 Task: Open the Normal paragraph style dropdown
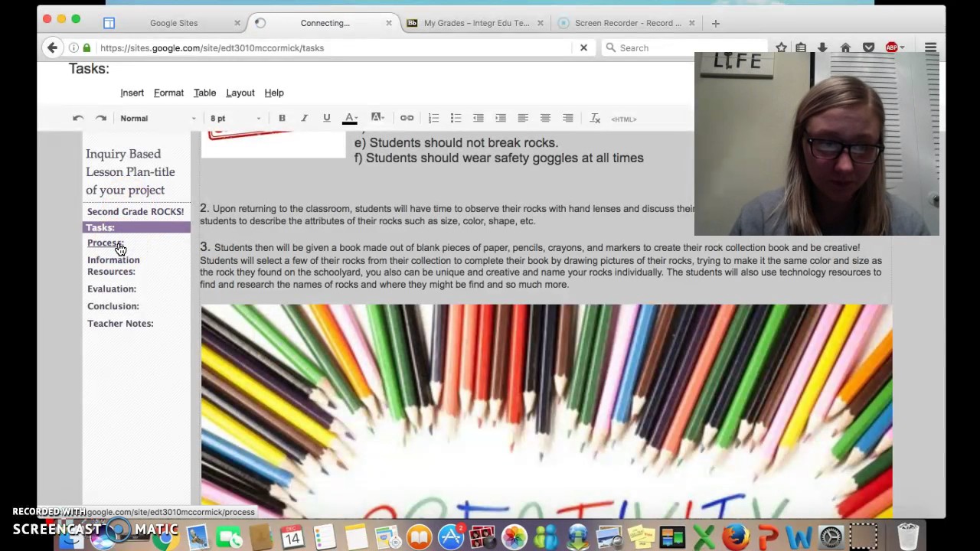point(158,119)
